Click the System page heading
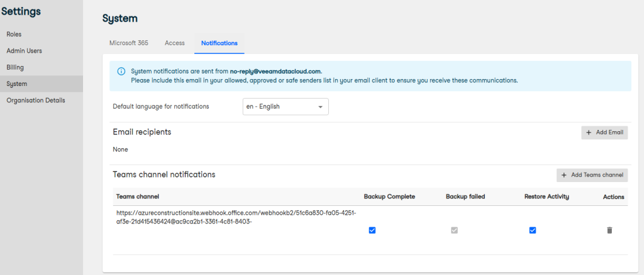Screen dimensions: 644x275 tap(120, 18)
